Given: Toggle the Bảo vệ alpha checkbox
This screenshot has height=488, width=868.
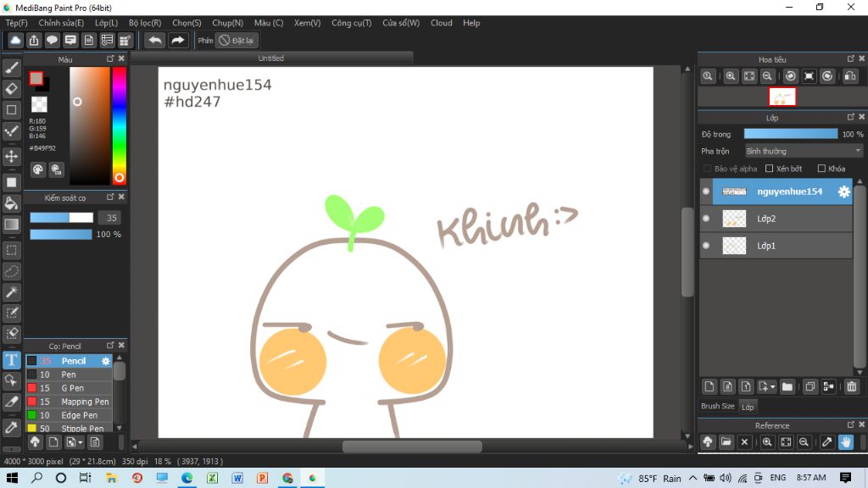Looking at the screenshot, I should click(707, 169).
